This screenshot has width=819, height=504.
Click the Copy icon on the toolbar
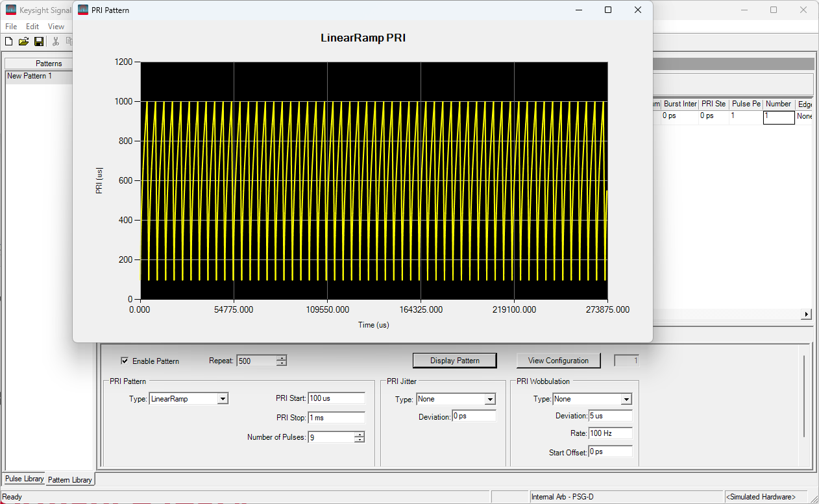tap(70, 41)
